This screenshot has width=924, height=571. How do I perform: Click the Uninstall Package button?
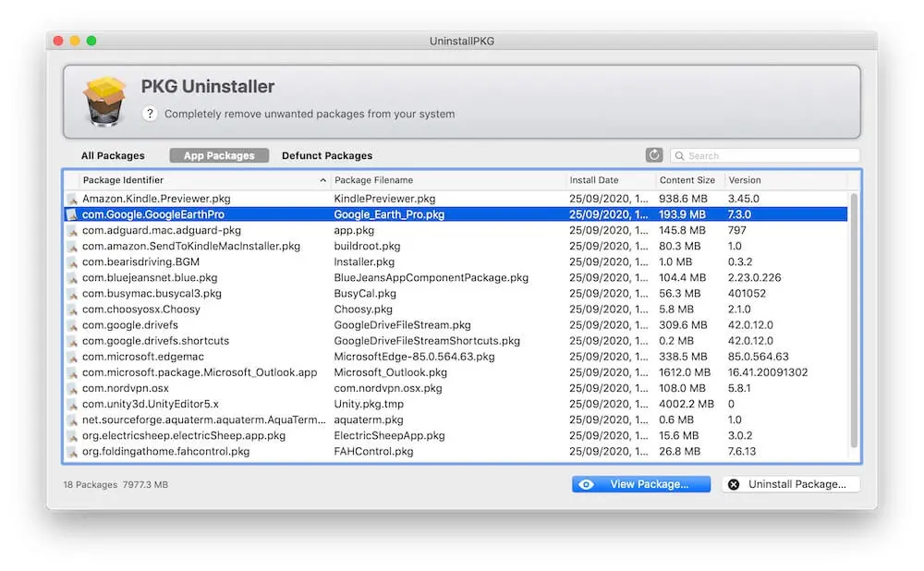791,484
